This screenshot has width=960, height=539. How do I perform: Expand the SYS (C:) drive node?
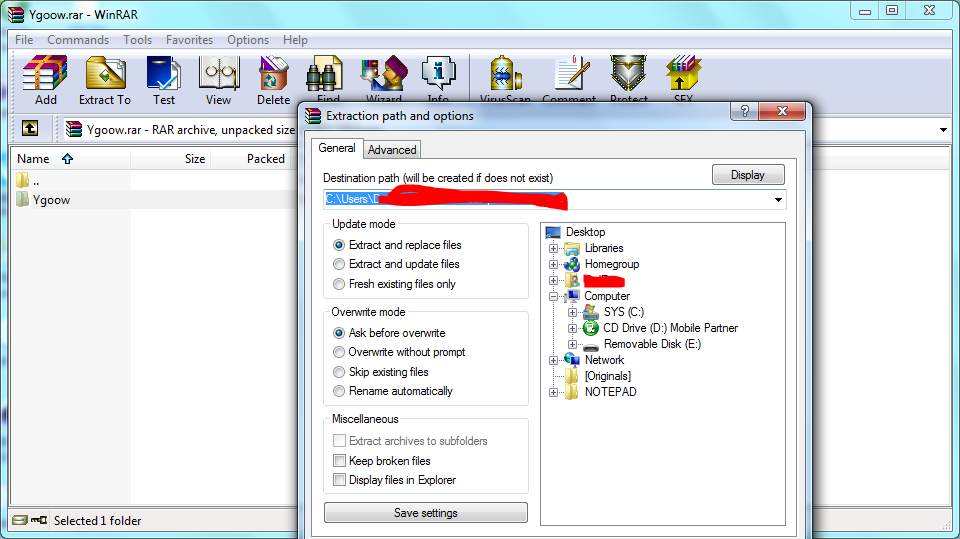pos(572,312)
